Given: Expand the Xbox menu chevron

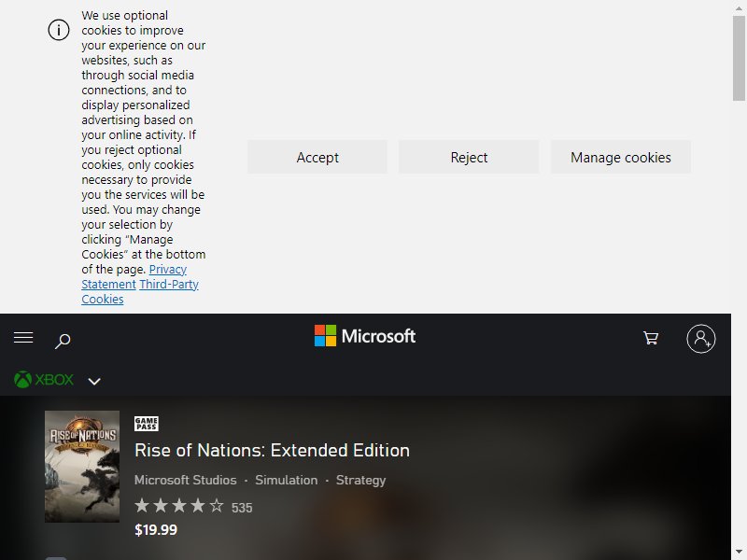Looking at the screenshot, I should click(x=94, y=382).
